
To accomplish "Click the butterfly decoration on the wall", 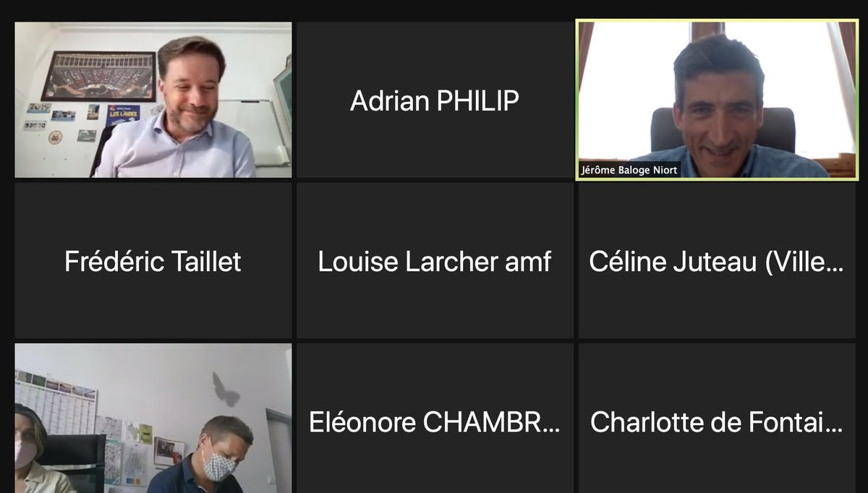I will pos(226,389).
